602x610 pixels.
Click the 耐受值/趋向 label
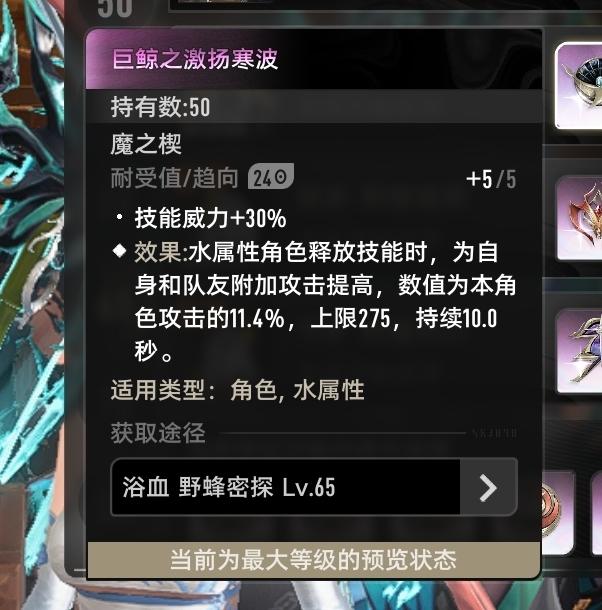click(174, 179)
